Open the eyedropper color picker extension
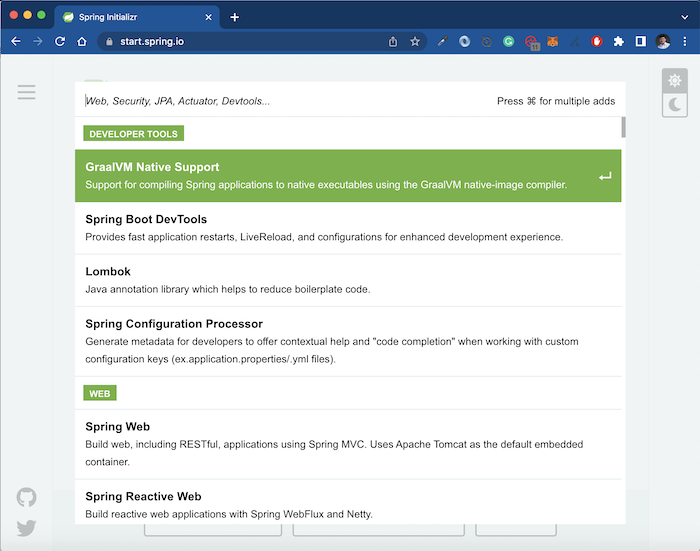700x551 pixels. [x=442, y=42]
